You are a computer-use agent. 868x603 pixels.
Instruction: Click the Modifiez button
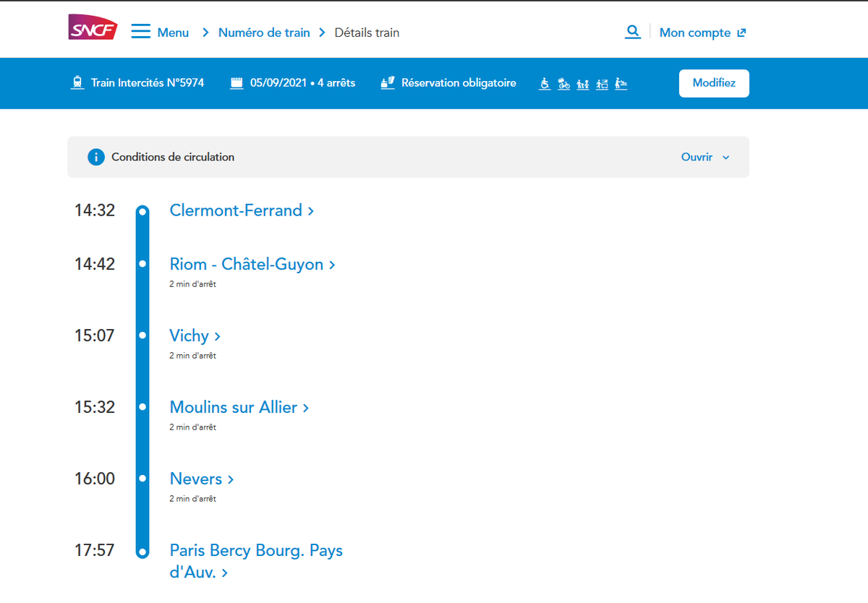(714, 83)
